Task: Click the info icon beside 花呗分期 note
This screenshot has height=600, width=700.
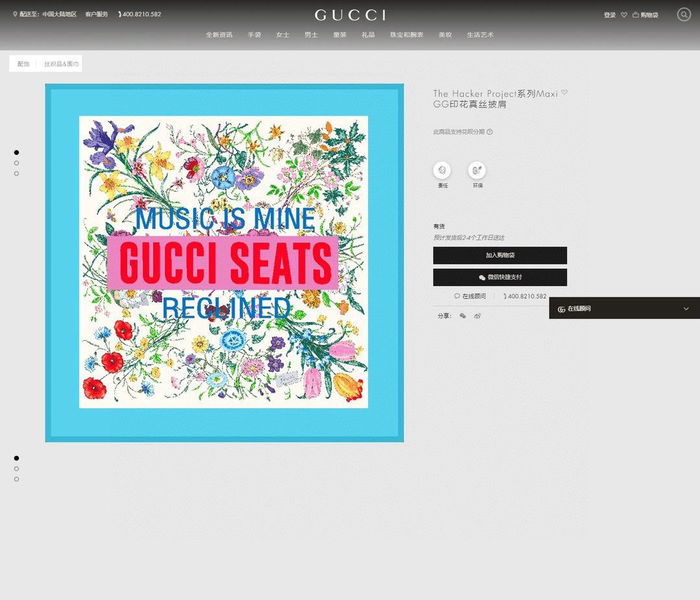Action: pyautogui.click(x=490, y=132)
